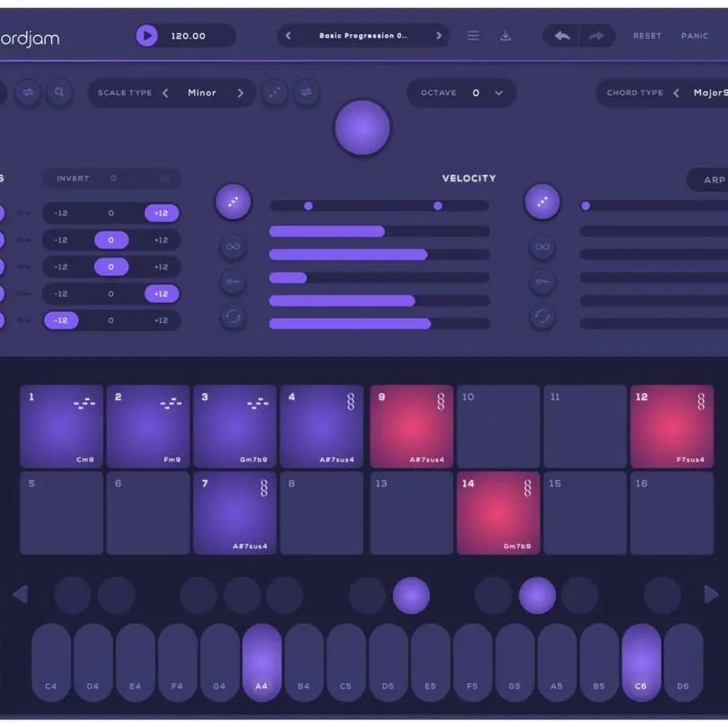Click the ARP refresh cycle icon
The width and height of the screenshot is (728, 727).
(x=542, y=317)
